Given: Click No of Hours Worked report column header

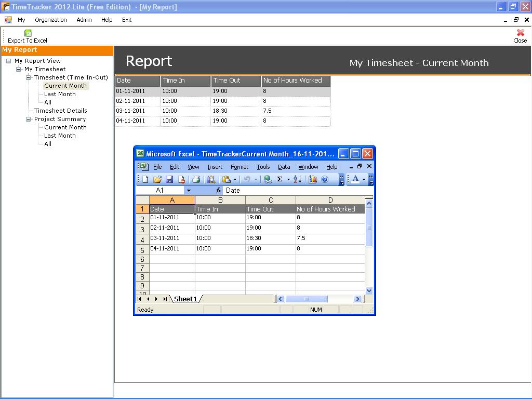Looking at the screenshot, I should tap(296, 81).
